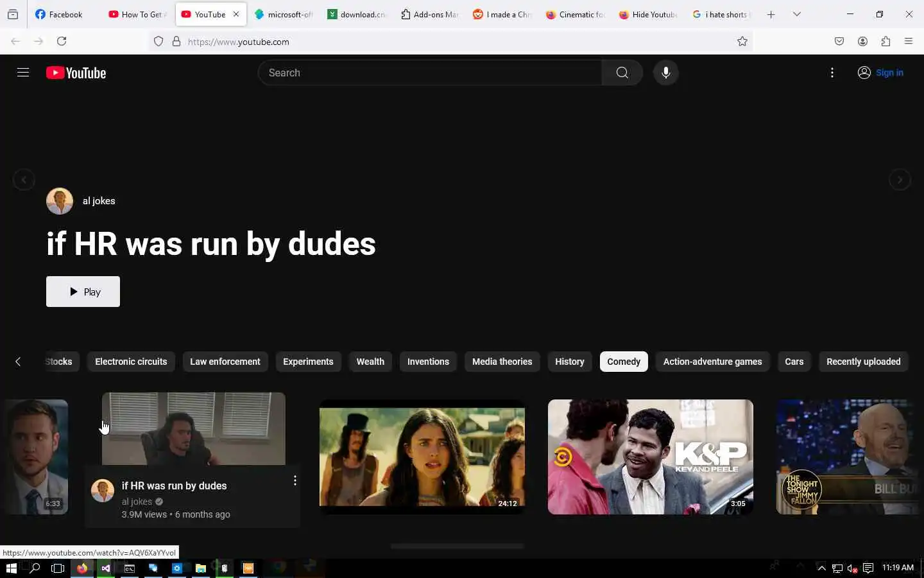Open the 6:33 video thumbnail
Viewport: 924px width, 578px height.
[x=34, y=457]
